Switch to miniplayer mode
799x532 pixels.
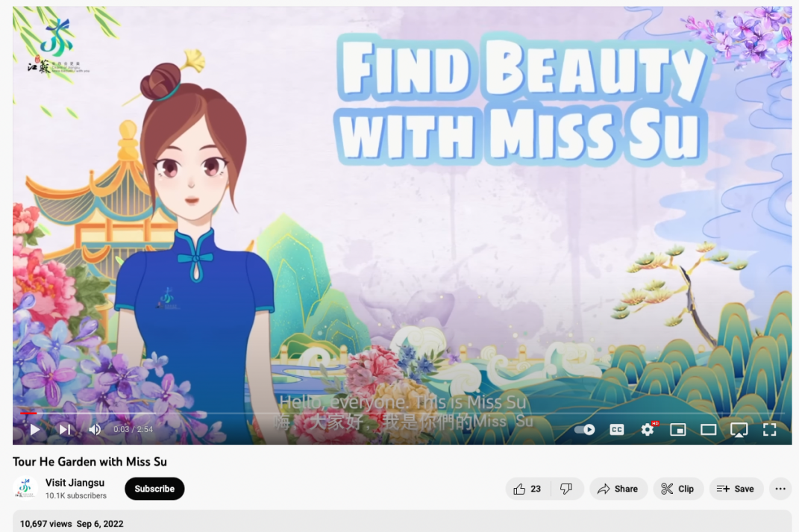677,430
